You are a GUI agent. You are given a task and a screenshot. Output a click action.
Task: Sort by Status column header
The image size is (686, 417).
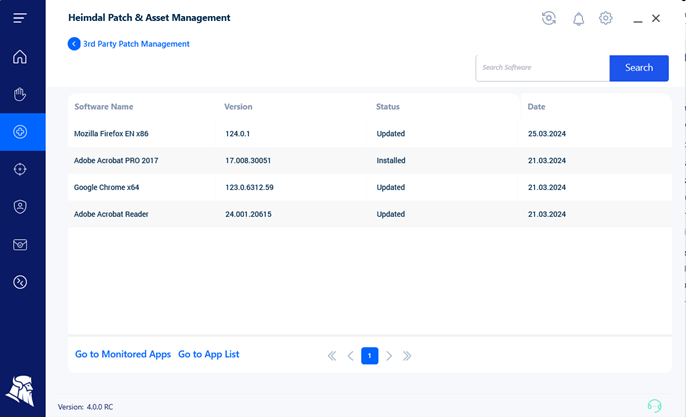[388, 107]
